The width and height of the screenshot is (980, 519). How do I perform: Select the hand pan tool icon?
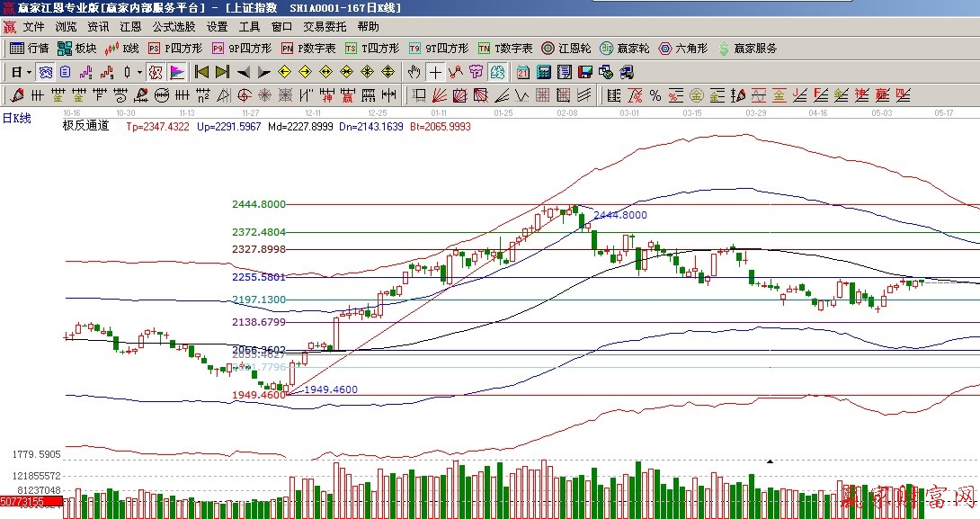[414, 72]
